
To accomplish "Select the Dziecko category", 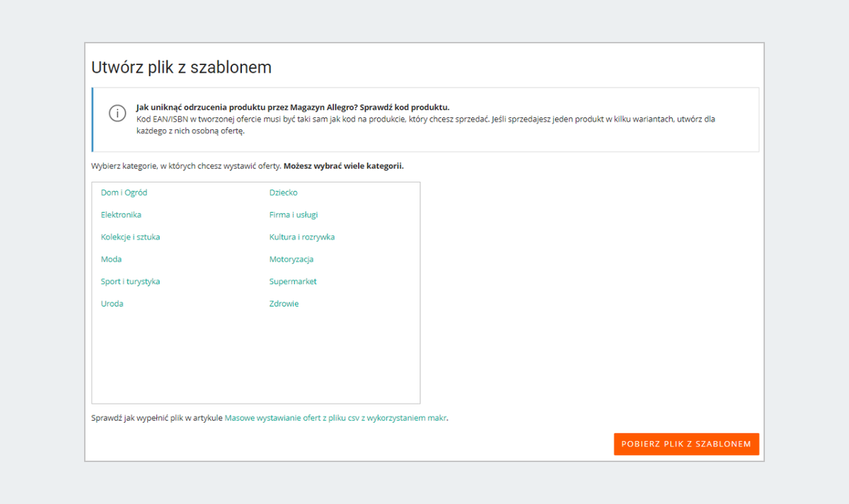I will pos(283,192).
